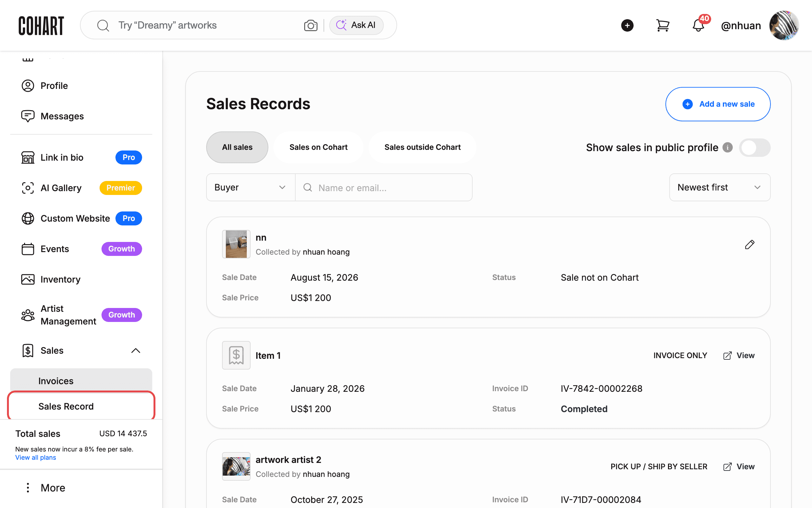Image resolution: width=812 pixels, height=508 pixels.
Task: Click the Pro badge next to Link in bio
Action: point(129,157)
